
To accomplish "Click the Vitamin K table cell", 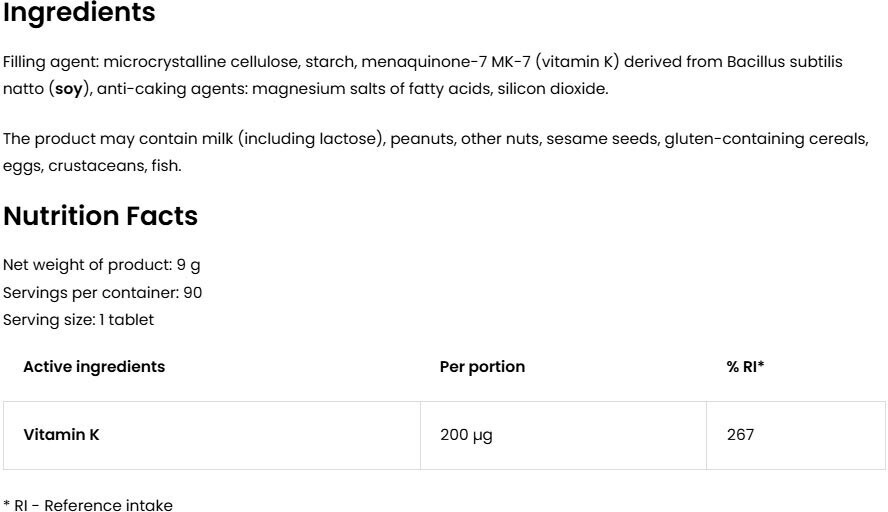I will coord(61,435).
